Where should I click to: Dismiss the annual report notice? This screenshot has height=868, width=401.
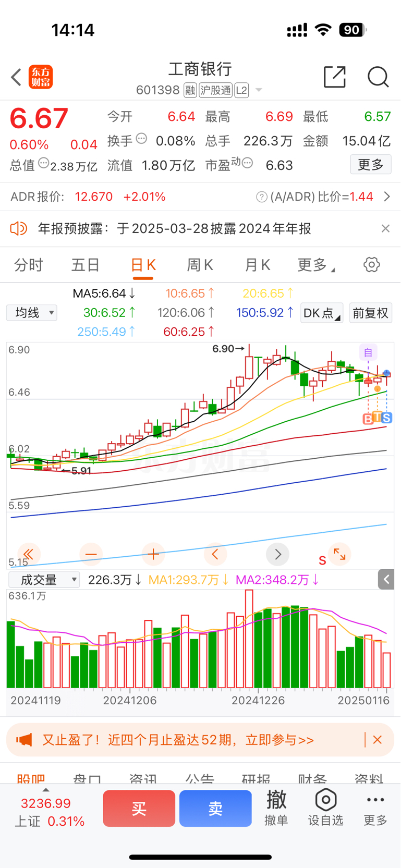(385, 228)
